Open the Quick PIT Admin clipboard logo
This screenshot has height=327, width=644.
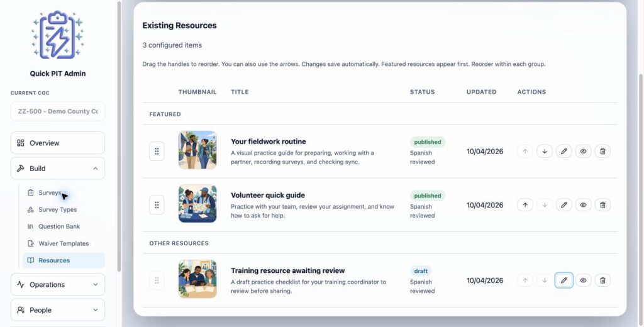tap(57, 35)
